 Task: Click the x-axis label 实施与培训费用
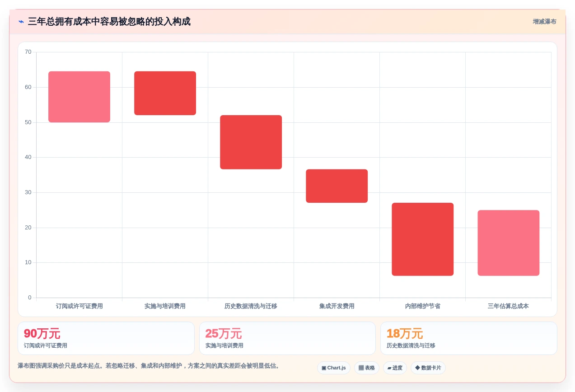(165, 306)
